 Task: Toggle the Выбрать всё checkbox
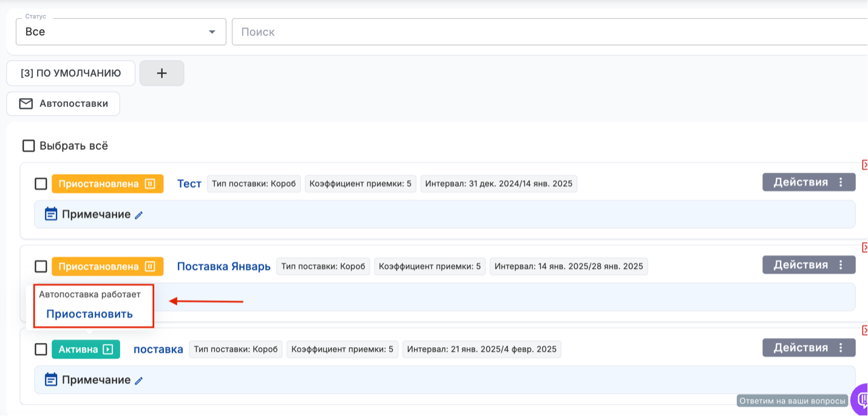tap(29, 146)
